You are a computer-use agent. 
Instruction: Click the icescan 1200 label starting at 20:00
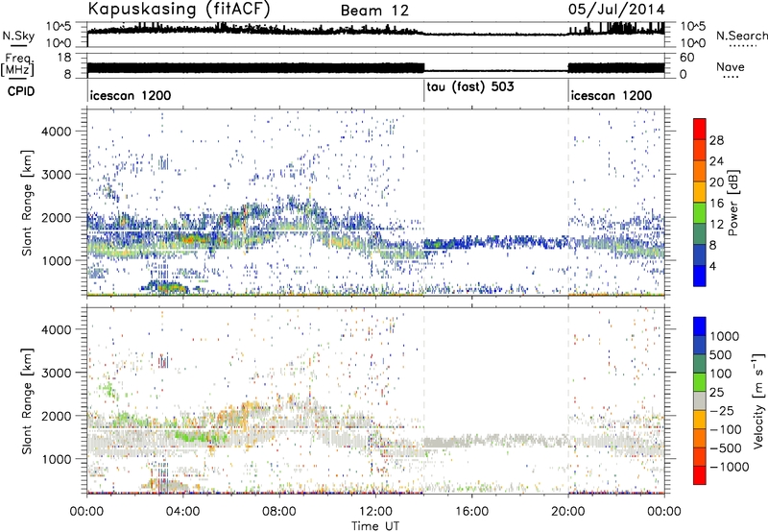pos(612,95)
